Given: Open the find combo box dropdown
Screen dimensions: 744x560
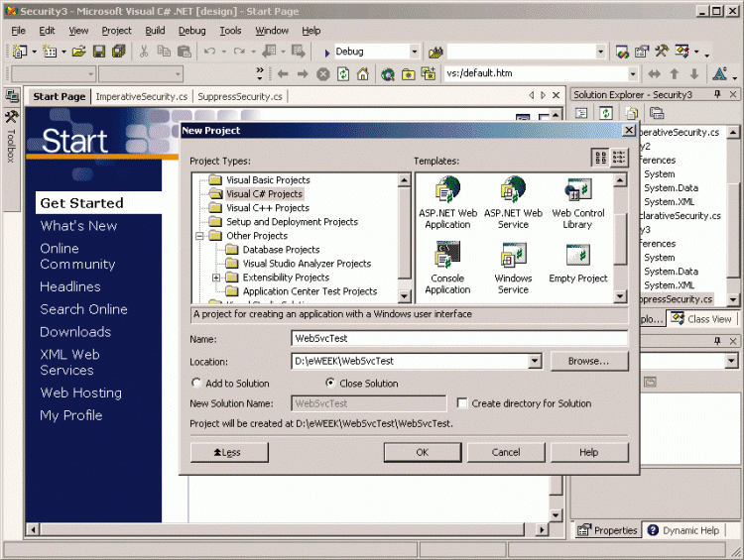Looking at the screenshot, I should (x=601, y=52).
